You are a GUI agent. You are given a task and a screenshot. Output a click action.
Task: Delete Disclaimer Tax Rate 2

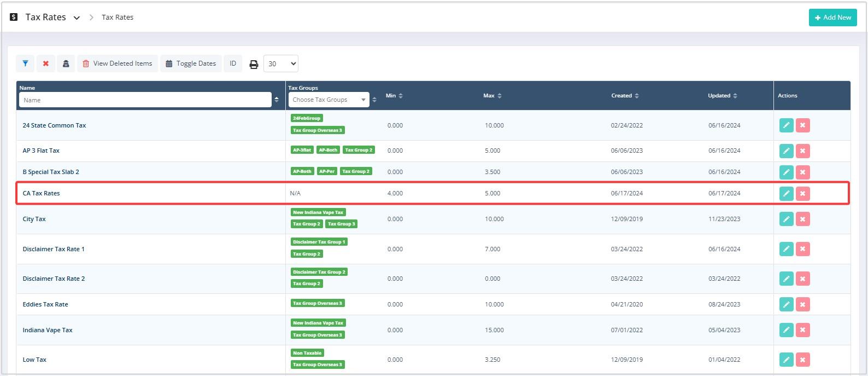pyautogui.click(x=803, y=279)
